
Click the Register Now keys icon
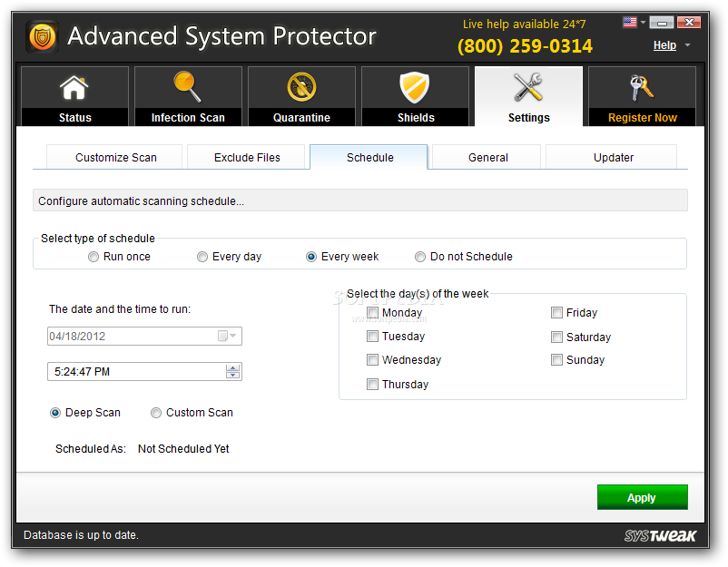point(642,87)
